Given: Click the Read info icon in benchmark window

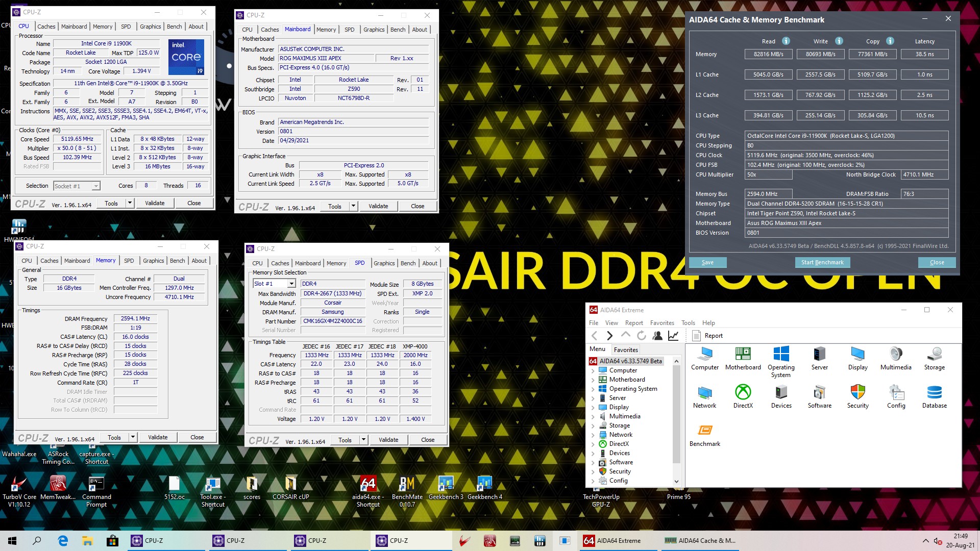Looking at the screenshot, I should pos(786,41).
